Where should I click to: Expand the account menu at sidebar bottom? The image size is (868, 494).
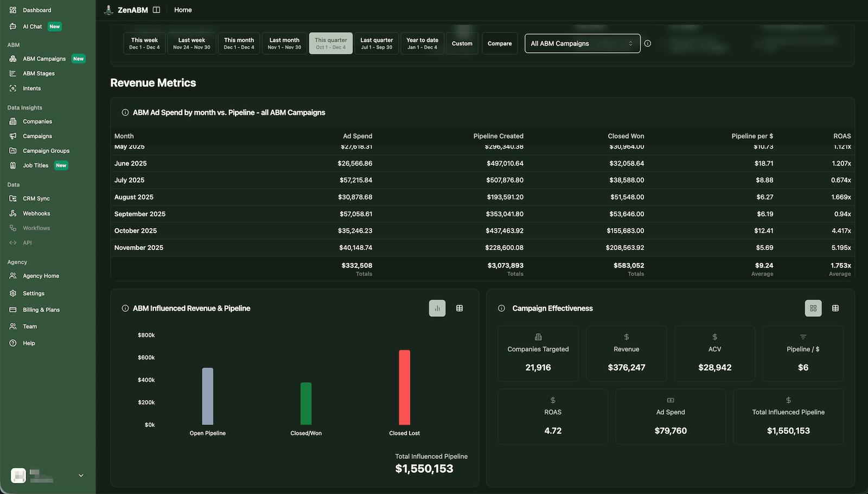pyautogui.click(x=81, y=475)
